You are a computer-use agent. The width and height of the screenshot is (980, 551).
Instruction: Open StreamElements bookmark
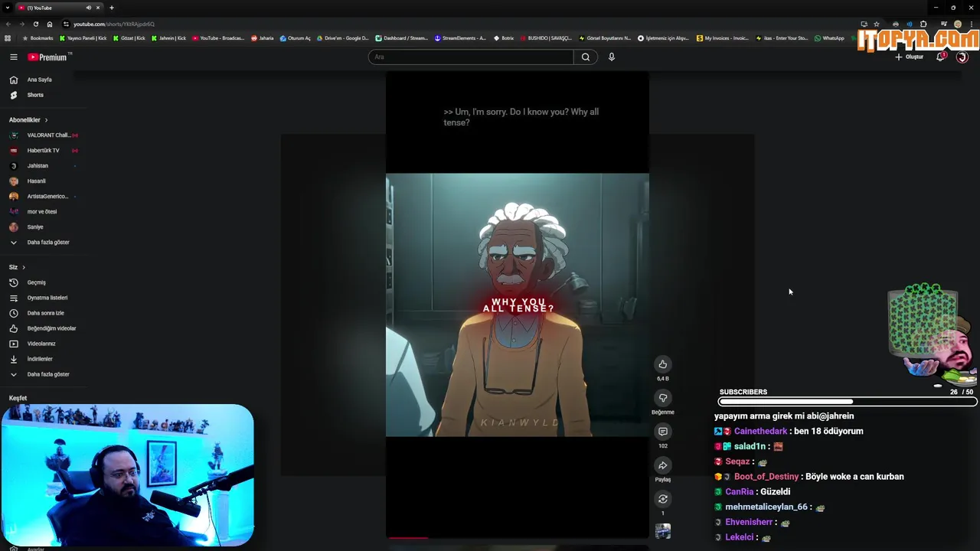[x=460, y=38]
